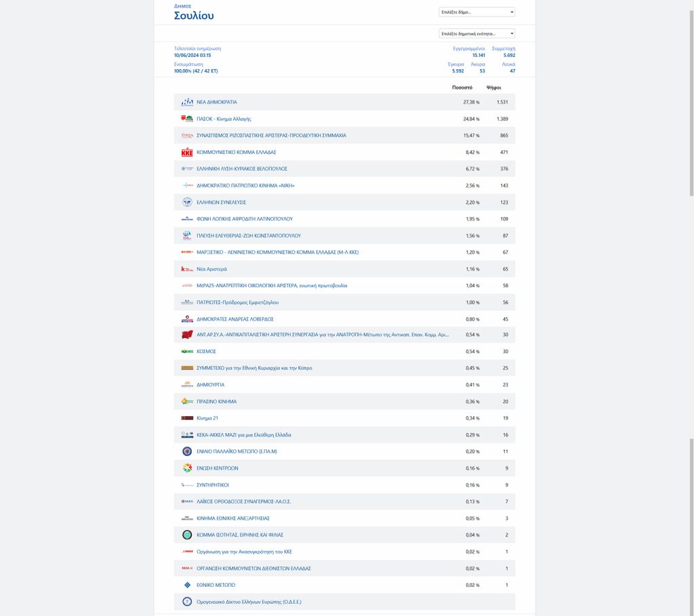Click the vote count 1.389 for ΠΑΣΟΚ
The image size is (694, 616).
pos(502,119)
